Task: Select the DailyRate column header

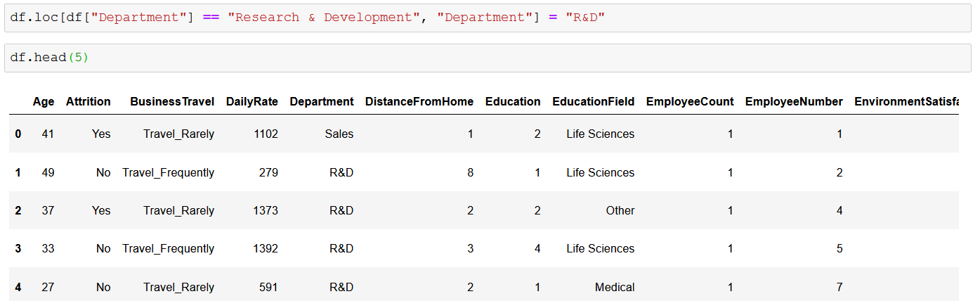Action: click(x=252, y=101)
